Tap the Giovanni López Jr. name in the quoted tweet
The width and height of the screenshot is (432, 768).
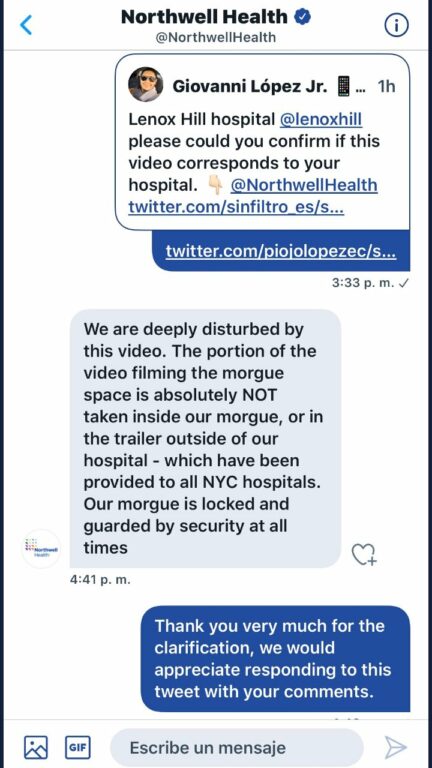[249, 86]
